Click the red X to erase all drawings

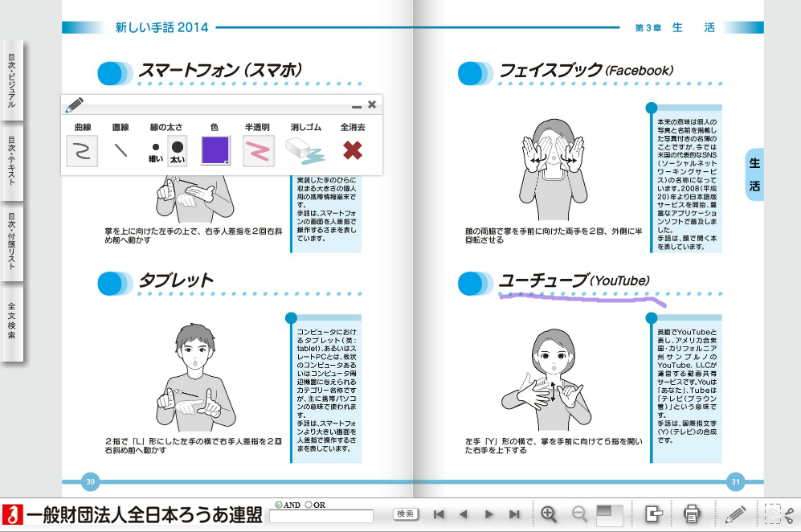[x=353, y=150]
